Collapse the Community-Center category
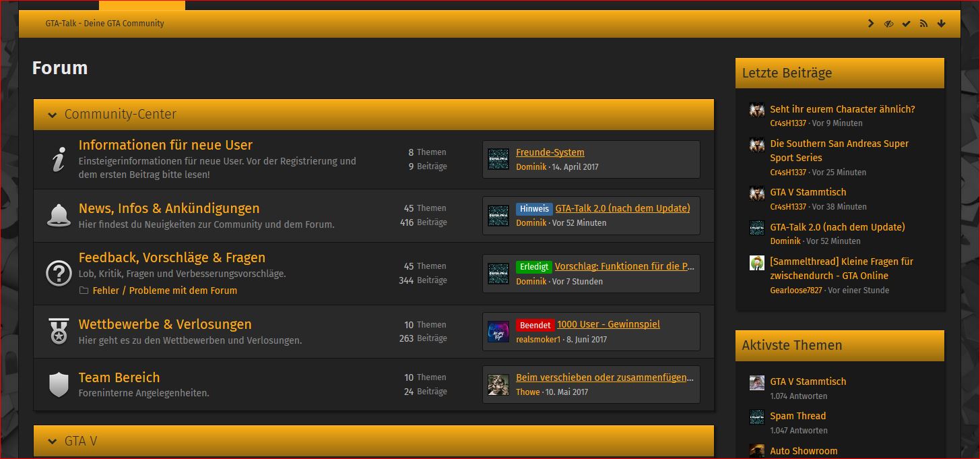Viewport: 980px width, 459px height. pyautogui.click(x=53, y=115)
